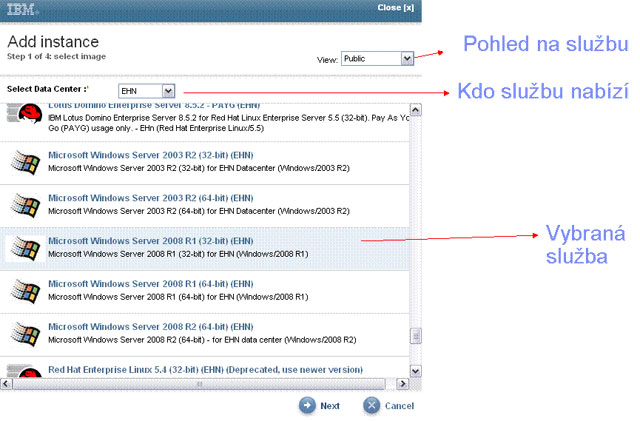Open the Select Data Center EHN dropdown
Image resolution: width=640 pixels, height=421 pixels.
pyautogui.click(x=147, y=91)
